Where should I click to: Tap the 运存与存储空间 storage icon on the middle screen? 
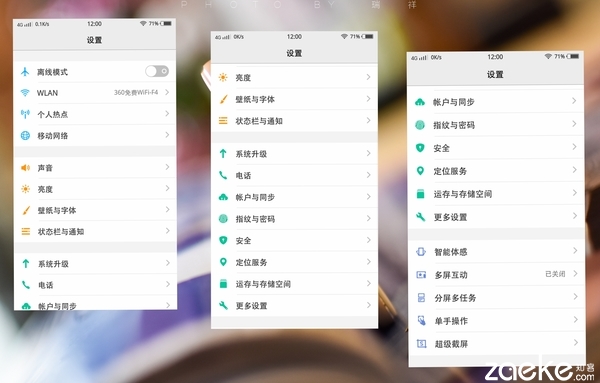(223, 284)
